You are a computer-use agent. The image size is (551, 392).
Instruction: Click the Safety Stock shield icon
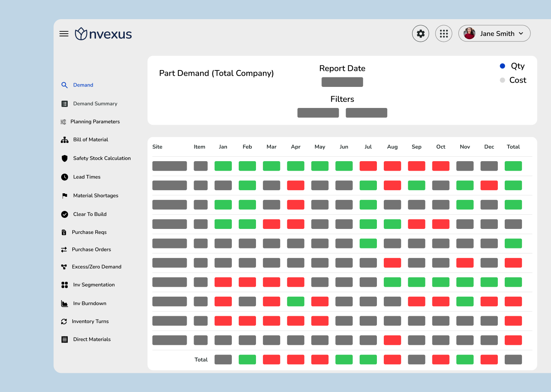tap(65, 158)
